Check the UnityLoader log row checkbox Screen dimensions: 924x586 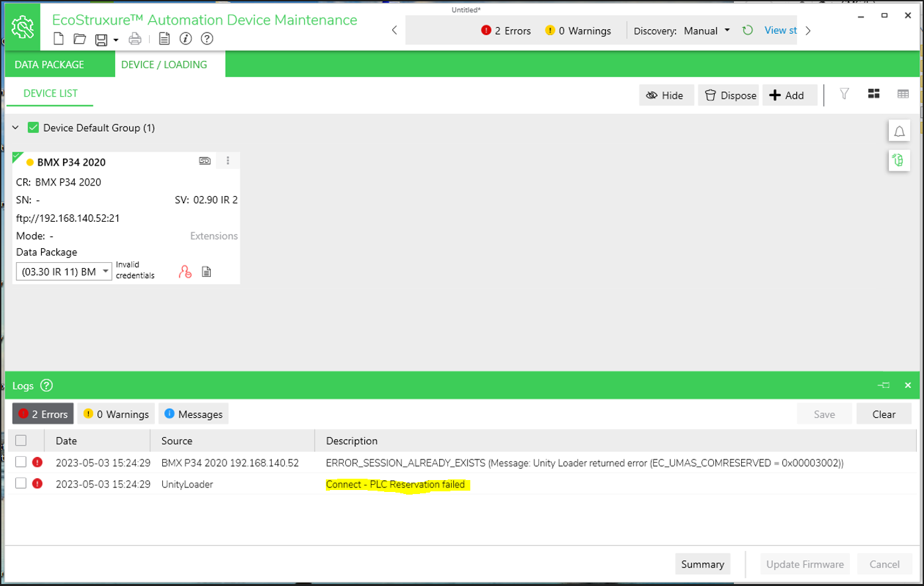point(21,483)
